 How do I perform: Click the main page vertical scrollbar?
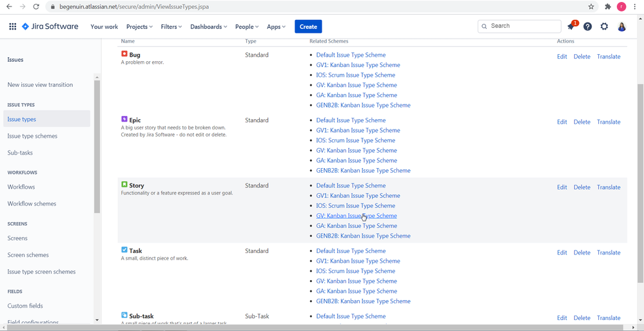point(640,182)
